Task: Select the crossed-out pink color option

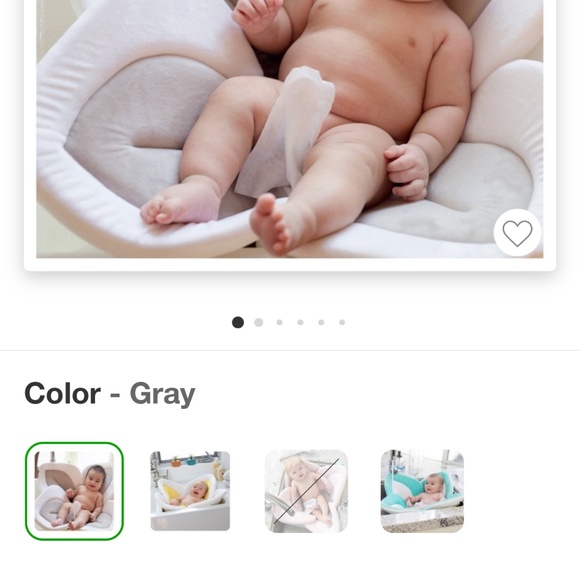Action: coord(306,491)
